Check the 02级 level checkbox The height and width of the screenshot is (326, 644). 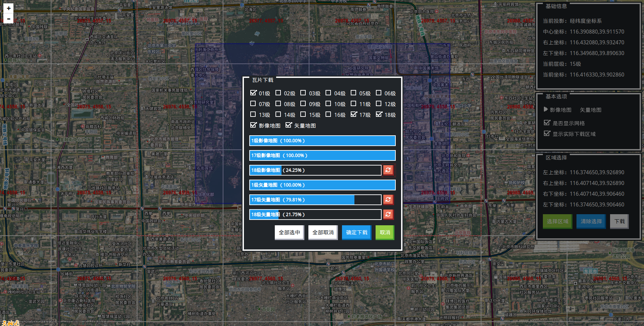pos(278,93)
